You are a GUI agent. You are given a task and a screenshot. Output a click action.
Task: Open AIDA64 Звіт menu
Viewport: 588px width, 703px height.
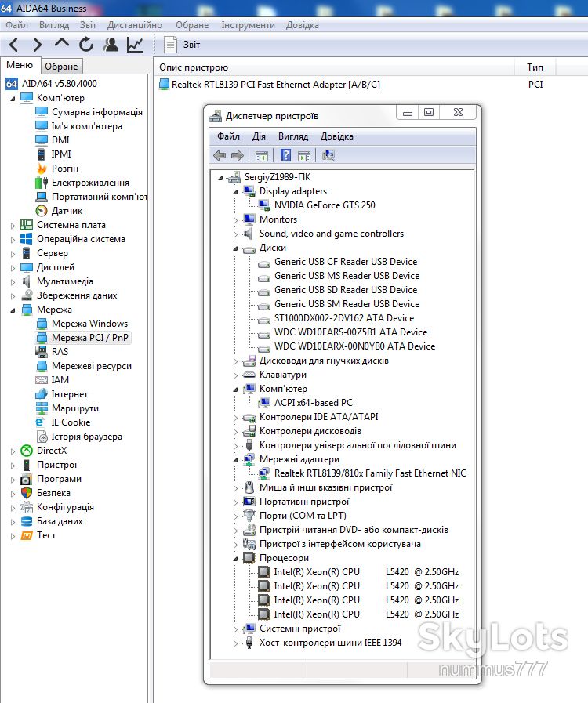pyautogui.click(x=88, y=25)
